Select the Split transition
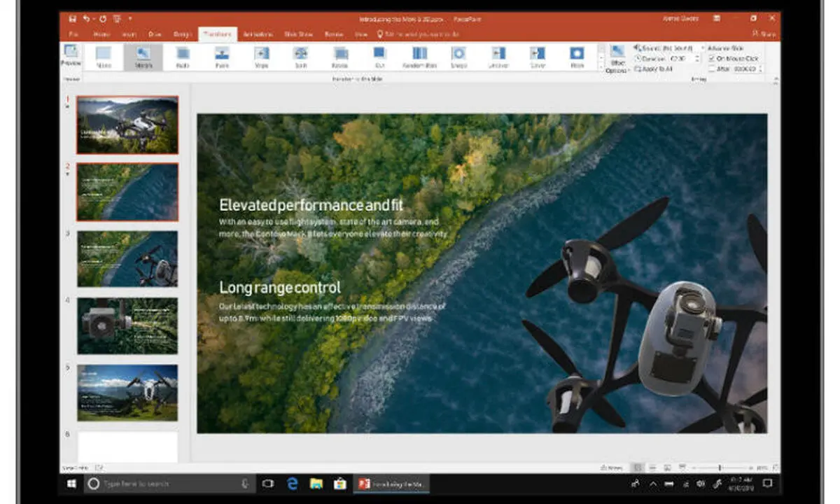This screenshot has width=840, height=504. (301, 57)
